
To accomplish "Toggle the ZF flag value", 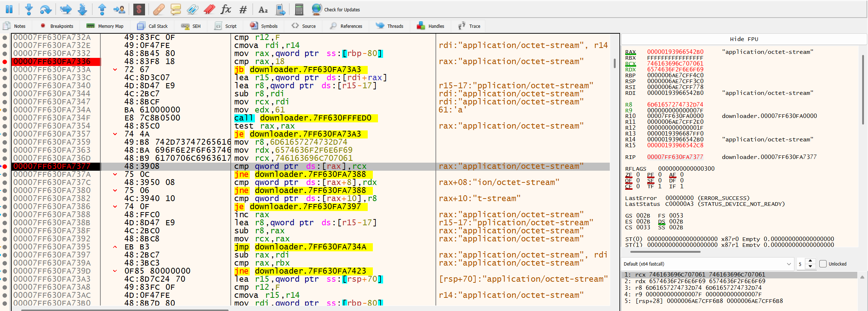I will (638, 175).
